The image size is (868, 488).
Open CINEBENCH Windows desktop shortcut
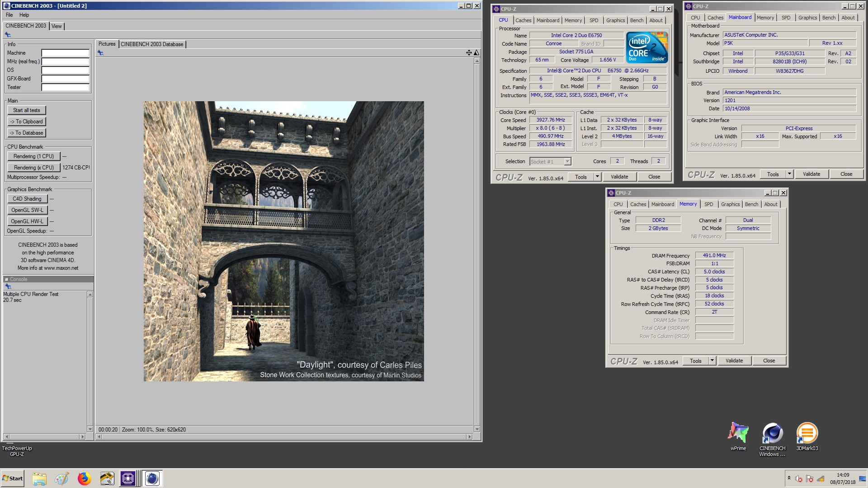[772, 439]
